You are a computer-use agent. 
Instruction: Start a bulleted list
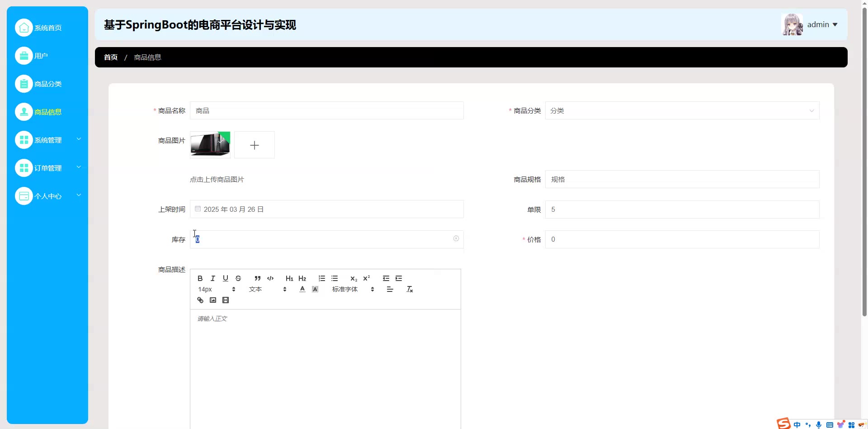coord(335,278)
